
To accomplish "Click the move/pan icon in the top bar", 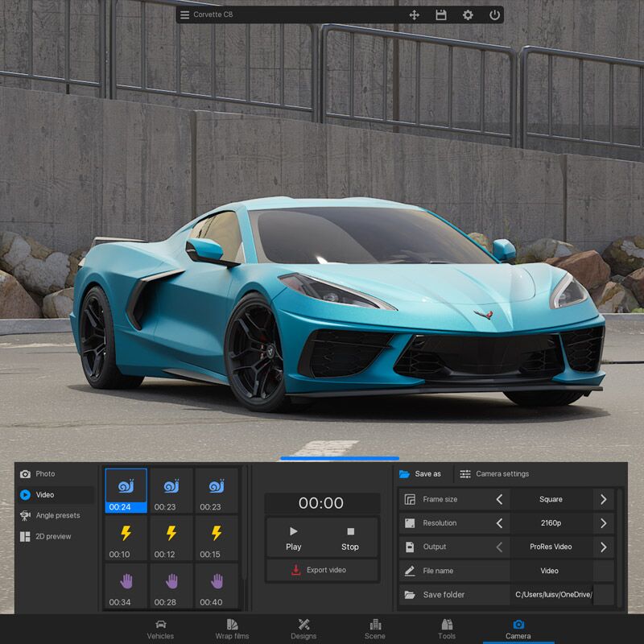I will pyautogui.click(x=413, y=13).
